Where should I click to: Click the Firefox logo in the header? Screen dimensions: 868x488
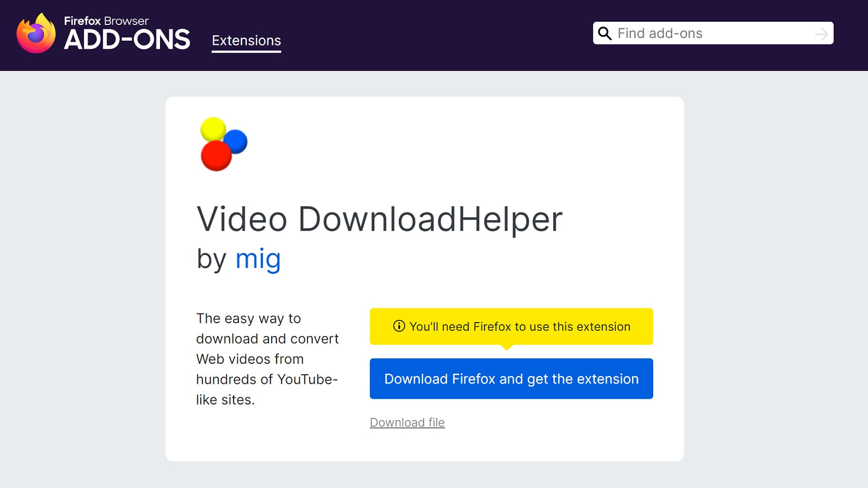click(x=36, y=34)
